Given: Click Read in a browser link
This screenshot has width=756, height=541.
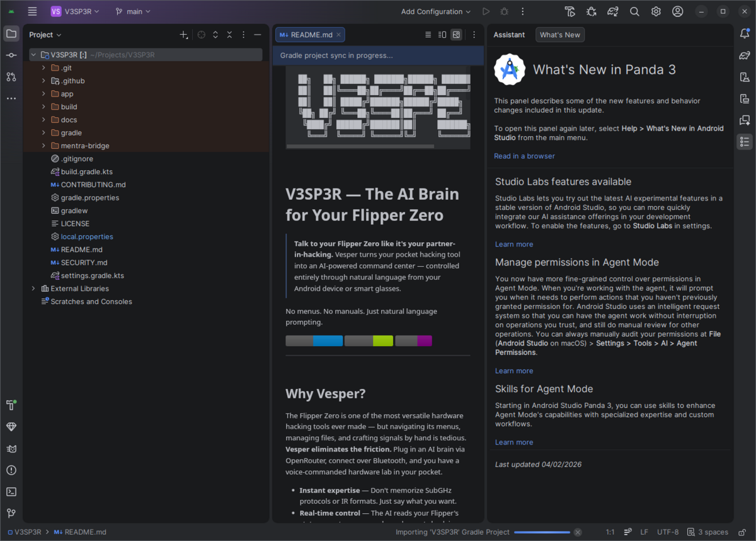Looking at the screenshot, I should pyautogui.click(x=524, y=156).
